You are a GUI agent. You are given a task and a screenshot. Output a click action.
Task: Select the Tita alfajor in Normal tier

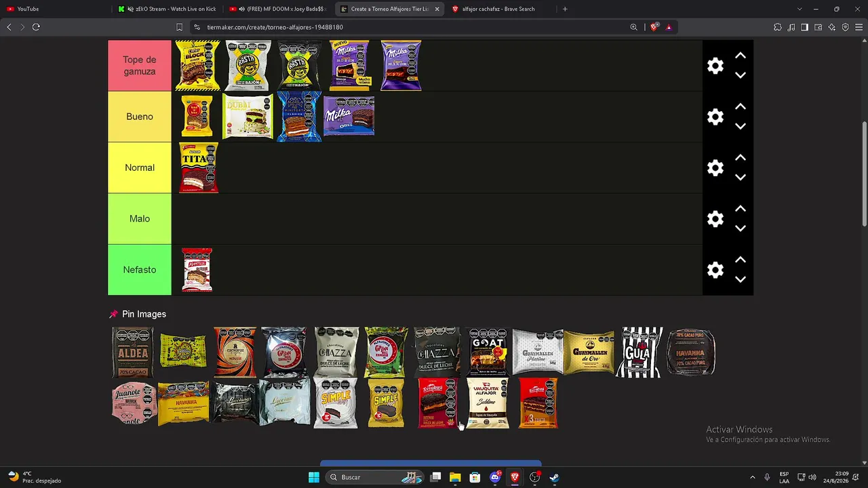(199, 168)
